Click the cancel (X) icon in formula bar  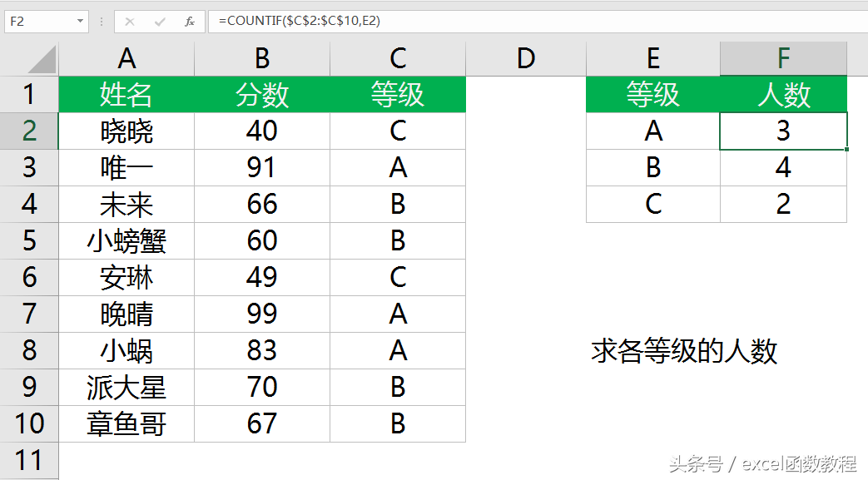pyautogui.click(x=130, y=22)
